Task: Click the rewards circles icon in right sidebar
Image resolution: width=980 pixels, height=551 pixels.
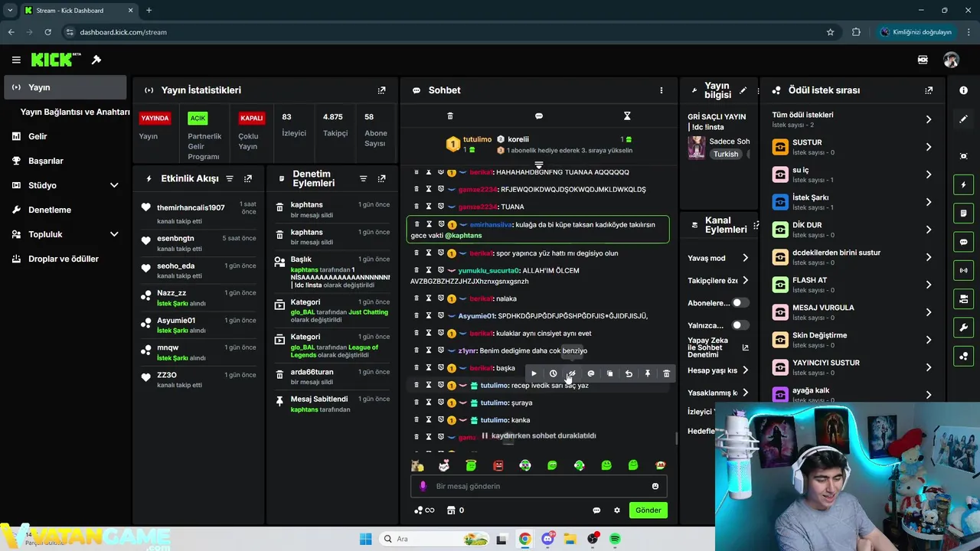Action: tap(963, 356)
